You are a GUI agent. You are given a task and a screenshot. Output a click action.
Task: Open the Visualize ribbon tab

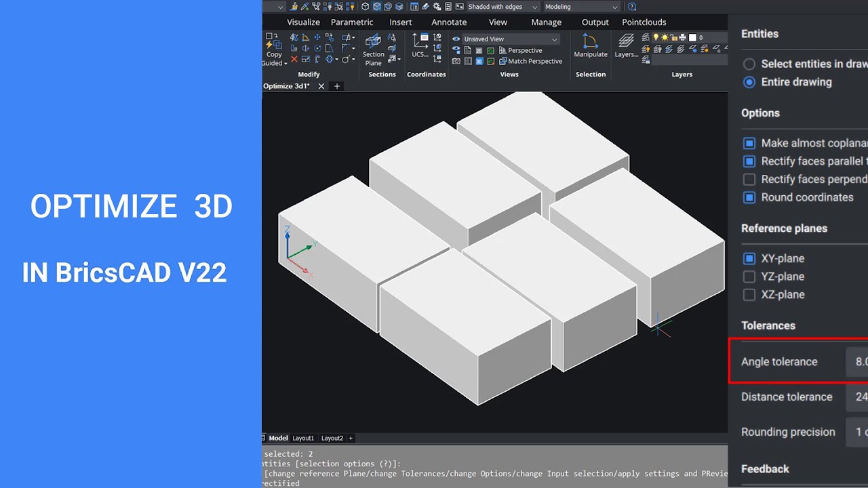pos(303,22)
